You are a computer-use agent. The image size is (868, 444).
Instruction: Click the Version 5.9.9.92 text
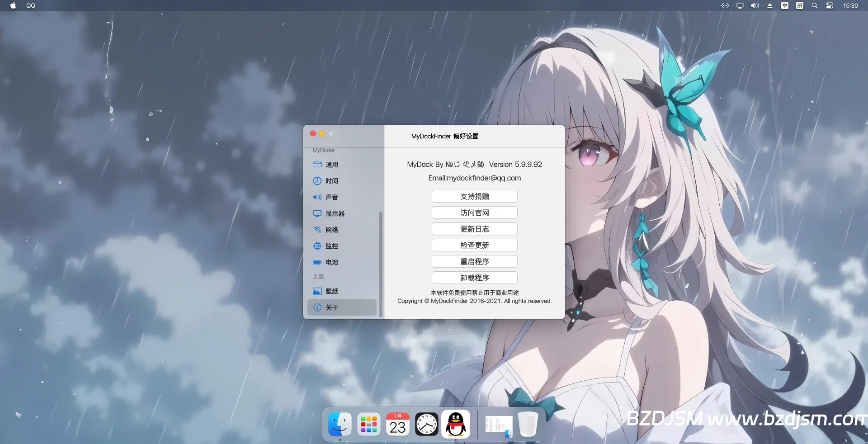515,165
